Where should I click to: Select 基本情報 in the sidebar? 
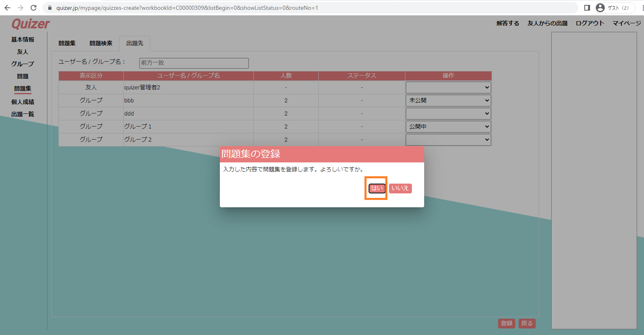(x=23, y=40)
